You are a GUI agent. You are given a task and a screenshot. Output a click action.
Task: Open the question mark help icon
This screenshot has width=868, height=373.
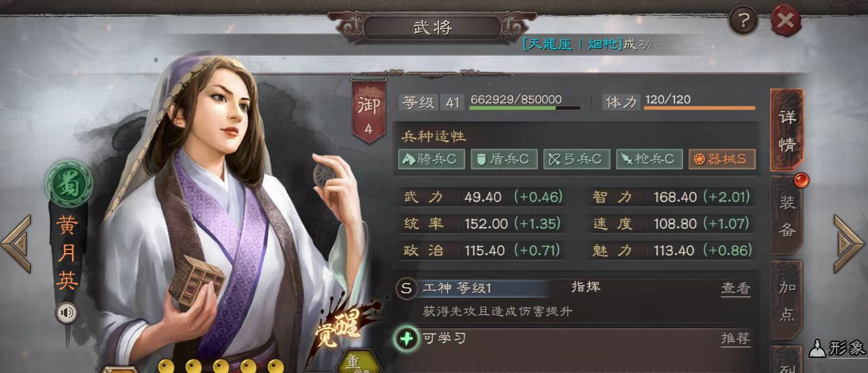point(743,21)
